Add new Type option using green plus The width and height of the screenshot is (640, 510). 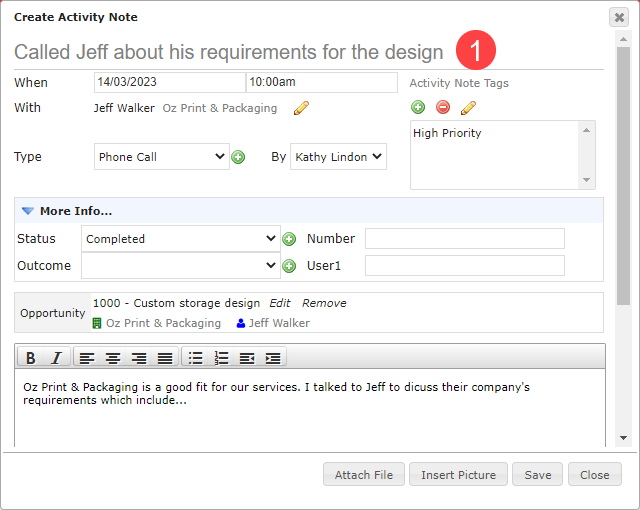point(238,157)
